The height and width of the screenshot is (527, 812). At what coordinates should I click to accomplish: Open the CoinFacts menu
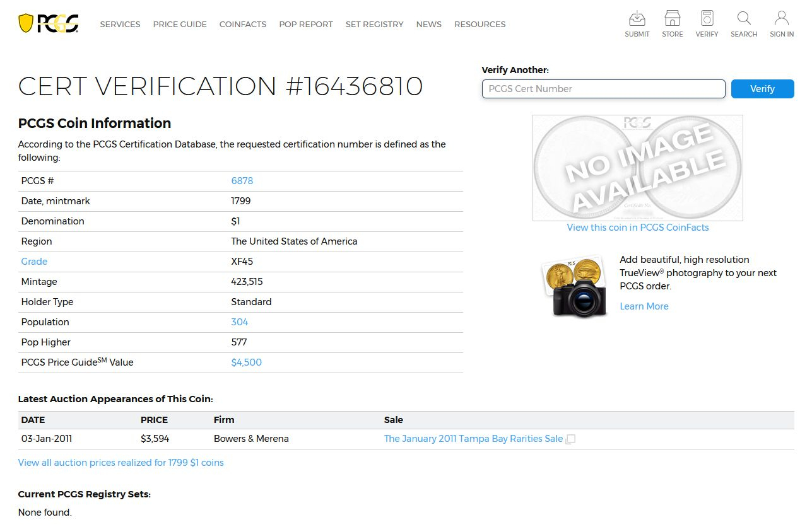243,24
